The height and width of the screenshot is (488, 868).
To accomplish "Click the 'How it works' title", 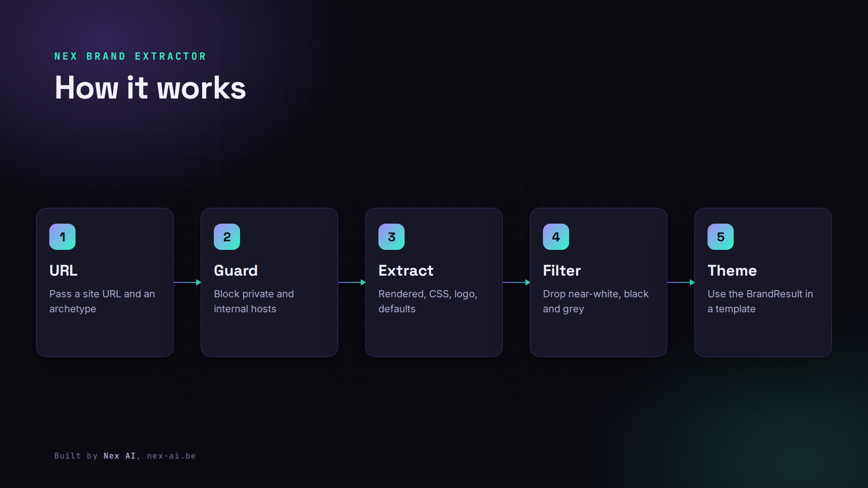I will [x=150, y=88].
